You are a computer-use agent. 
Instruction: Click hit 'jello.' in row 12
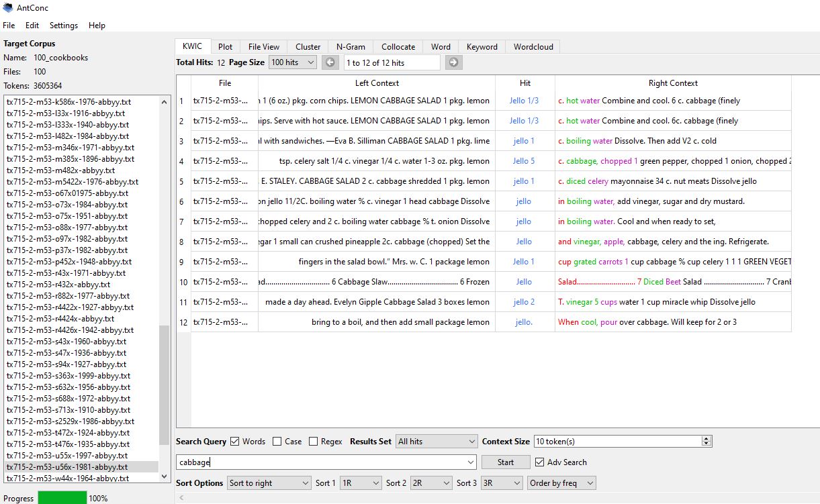click(524, 322)
